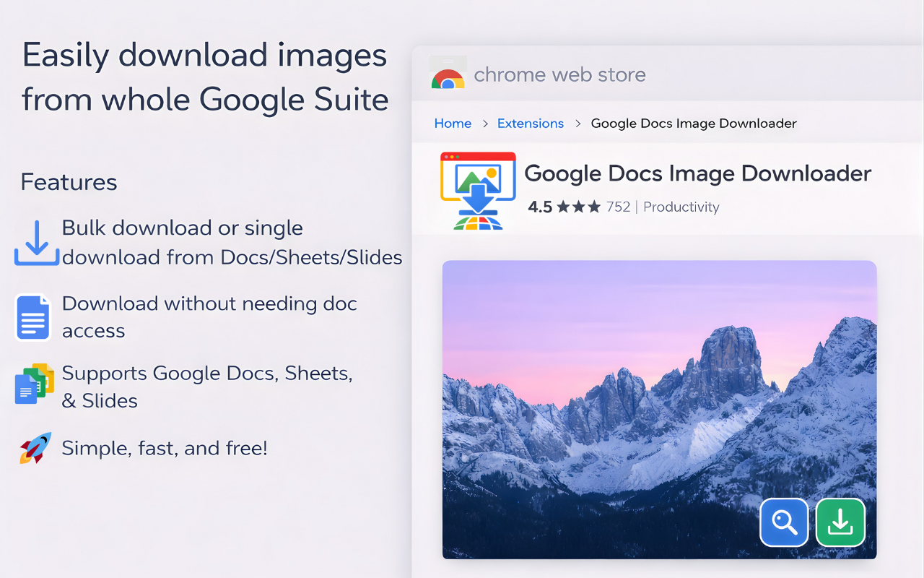Click the blue Google Docs document icon
The image size is (924, 578).
[x=33, y=316]
